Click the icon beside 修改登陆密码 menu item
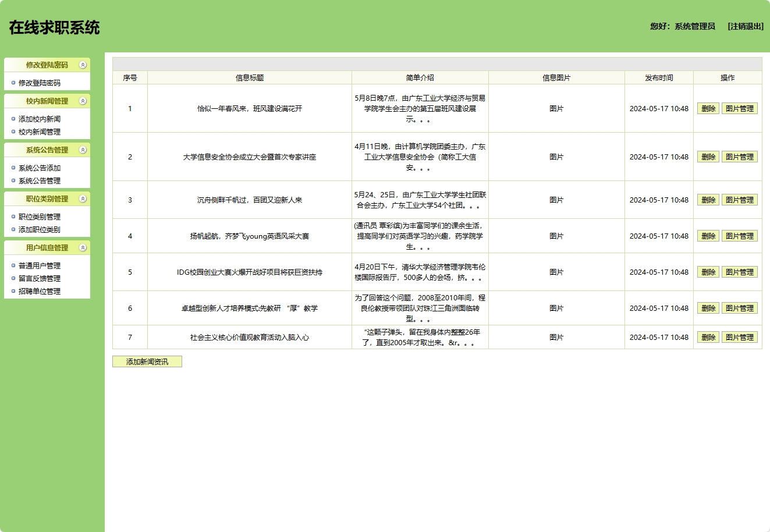 coord(14,82)
